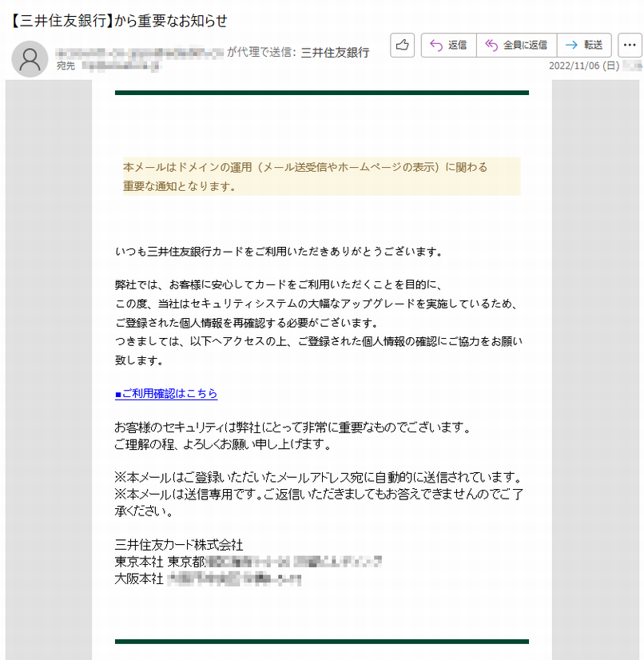
Task: Click the 大阪本社 address line
Action: [208, 578]
